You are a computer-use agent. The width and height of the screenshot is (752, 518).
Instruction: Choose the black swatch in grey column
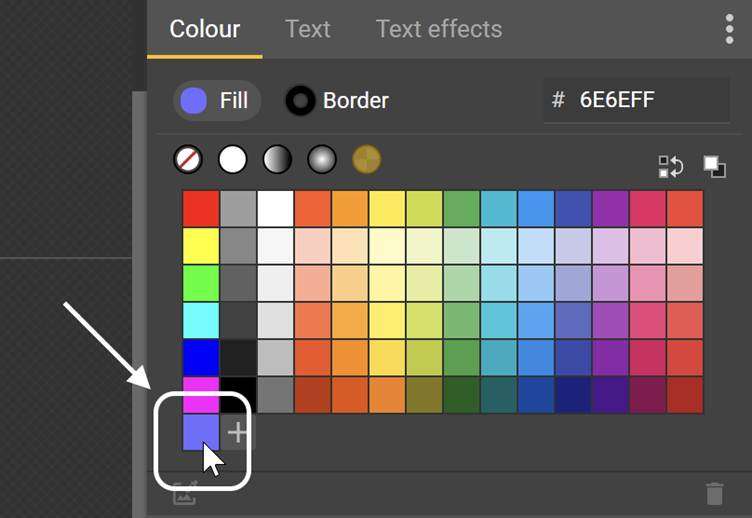click(x=238, y=395)
